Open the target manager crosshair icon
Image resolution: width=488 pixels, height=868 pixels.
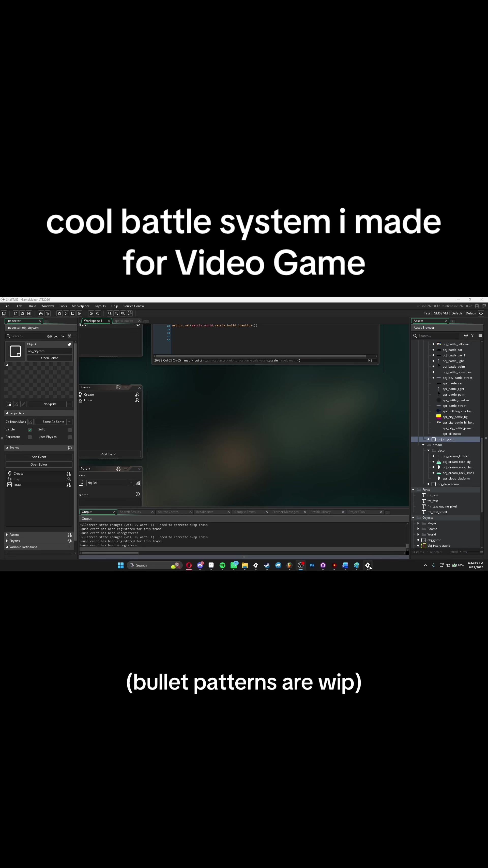point(481,313)
